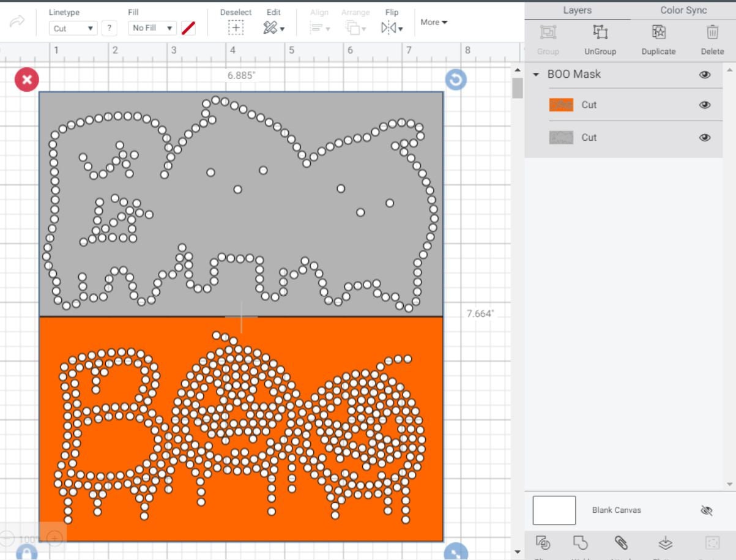
Task: Toggle visibility of the orange Cut layer
Action: [705, 105]
